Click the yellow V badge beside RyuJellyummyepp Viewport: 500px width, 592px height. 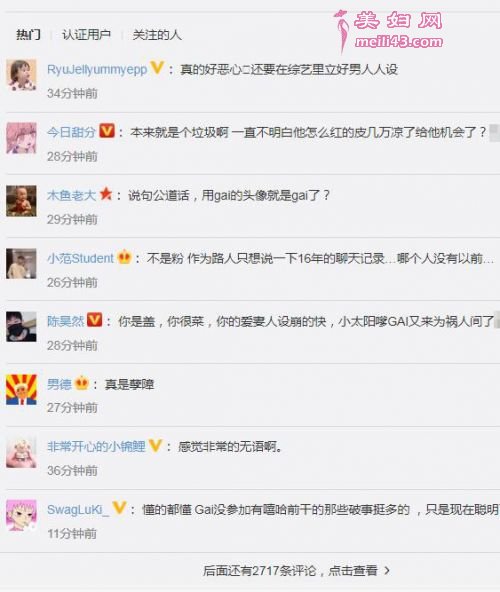(x=157, y=68)
